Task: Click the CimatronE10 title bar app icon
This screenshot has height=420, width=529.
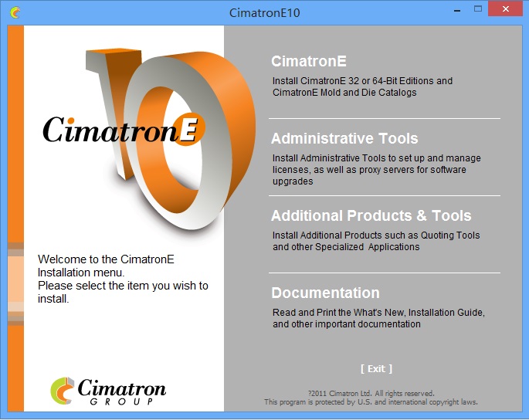Action: (x=15, y=13)
